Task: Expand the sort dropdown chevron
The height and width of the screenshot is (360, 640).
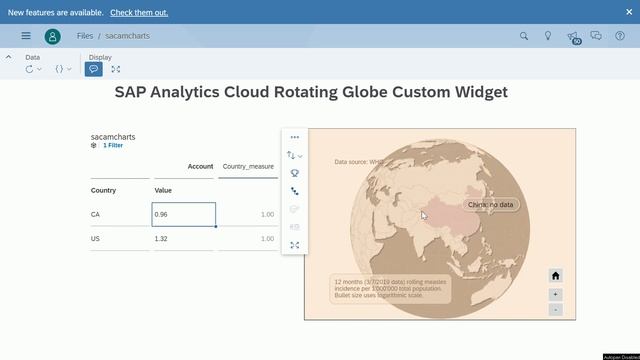Action: pyautogui.click(x=300, y=156)
